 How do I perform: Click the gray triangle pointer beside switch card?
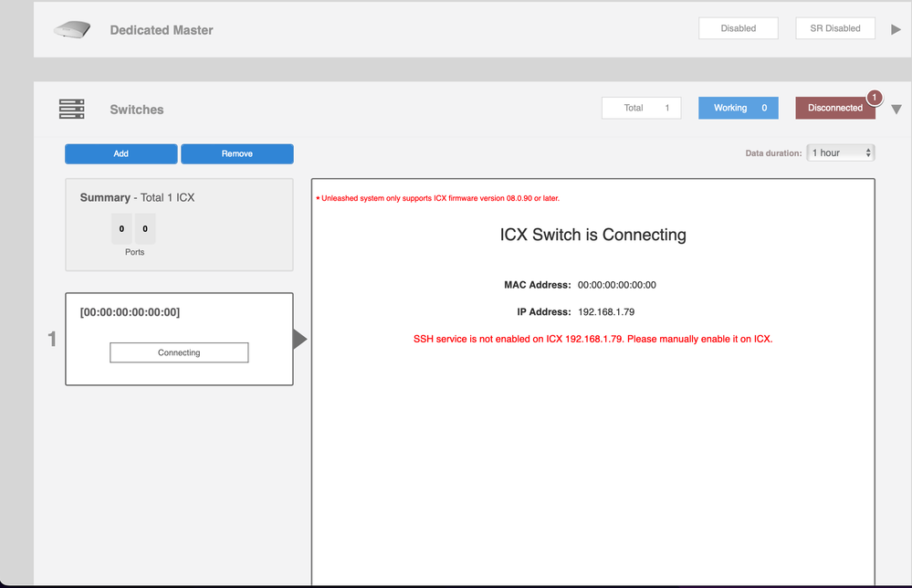pyautogui.click(x=299, y=340)
